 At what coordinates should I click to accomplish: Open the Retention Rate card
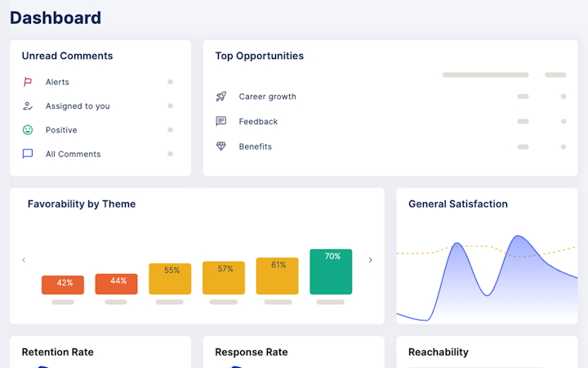pyautogui.click(x=100, y=352)
